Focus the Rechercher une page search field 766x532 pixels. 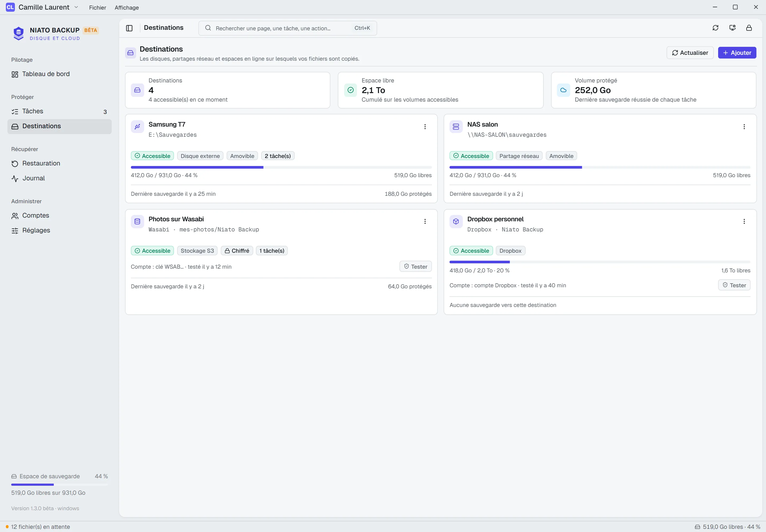pyautogui.click(x=288, y=28)
